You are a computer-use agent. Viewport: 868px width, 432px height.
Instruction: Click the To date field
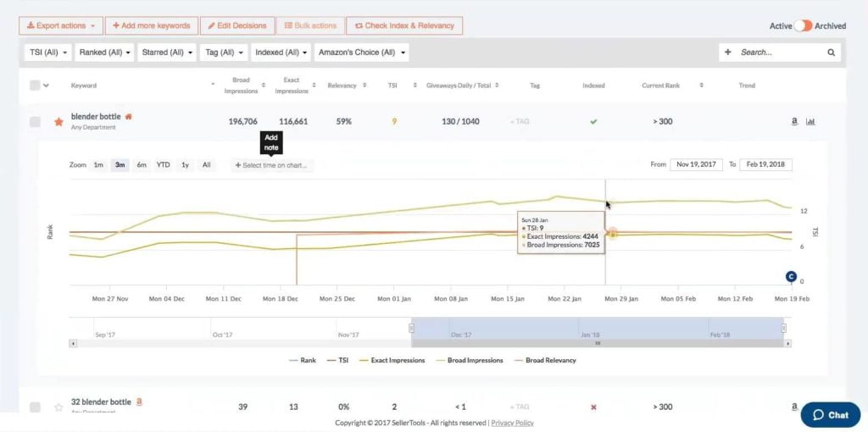(x=765, y=165)
